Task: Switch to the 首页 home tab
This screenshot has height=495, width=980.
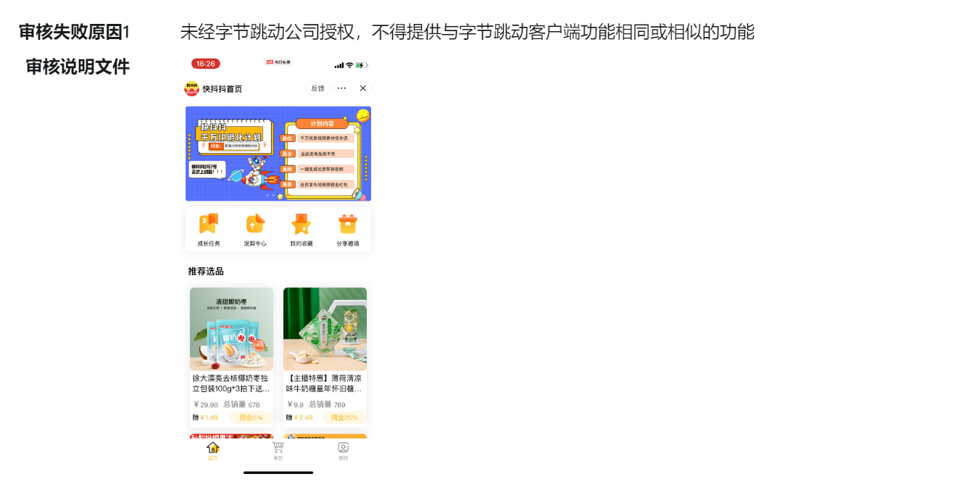Action: pyautogui.click(x=212, y=451)
